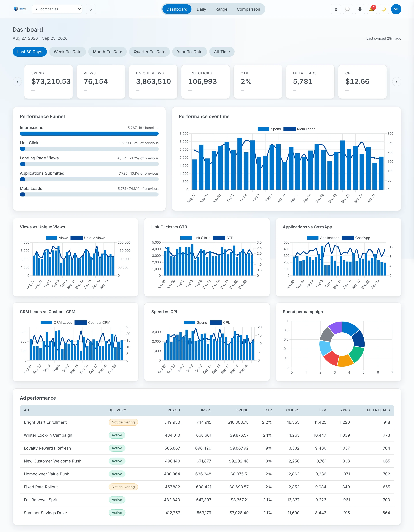The width and height of the screenshot is (414, 532).
Task: Select the Week-To-Date filter
Action: [68, 52]
